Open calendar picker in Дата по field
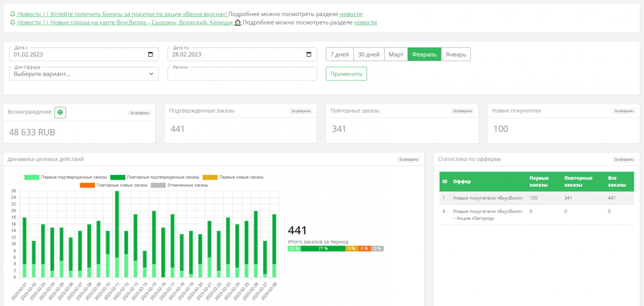This screenshot has width=644, height=306. coord(309,54)
